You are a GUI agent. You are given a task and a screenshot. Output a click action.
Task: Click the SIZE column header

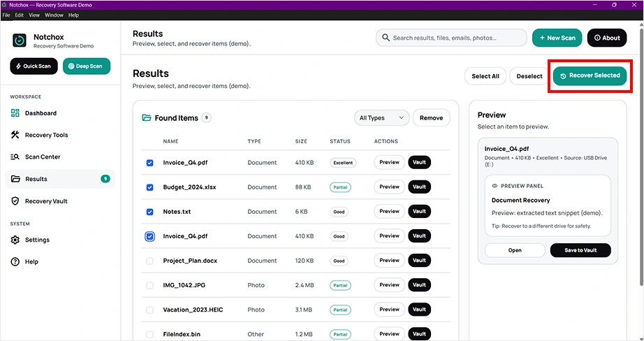(x=301, y=141)
